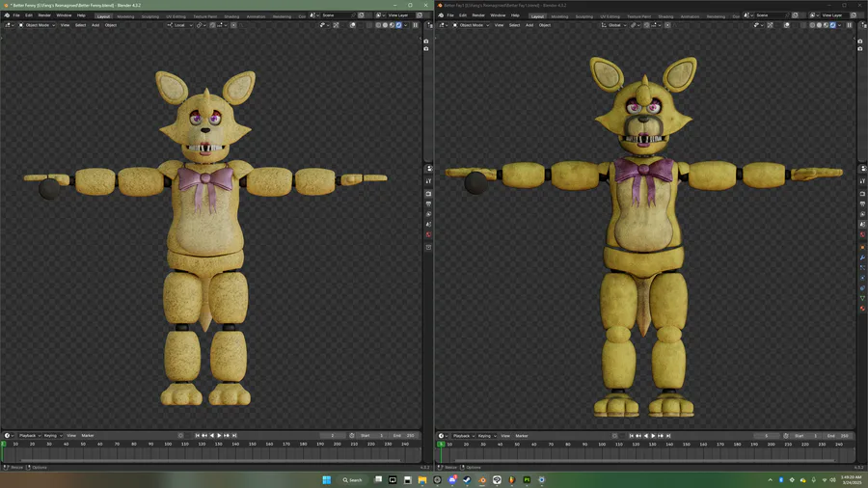Open Object Data properties tab in right window
Viewport: 868px width, 488px height.
click(862, 298)
